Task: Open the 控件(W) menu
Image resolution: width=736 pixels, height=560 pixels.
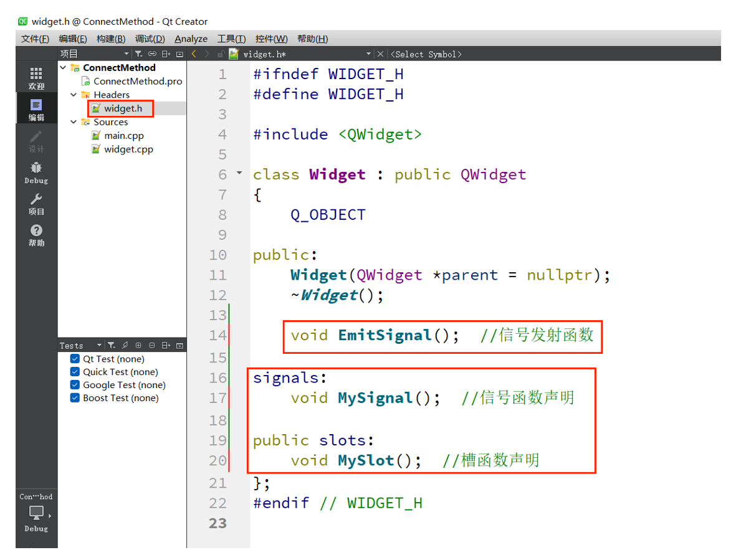Action: [x=271, y=39]
